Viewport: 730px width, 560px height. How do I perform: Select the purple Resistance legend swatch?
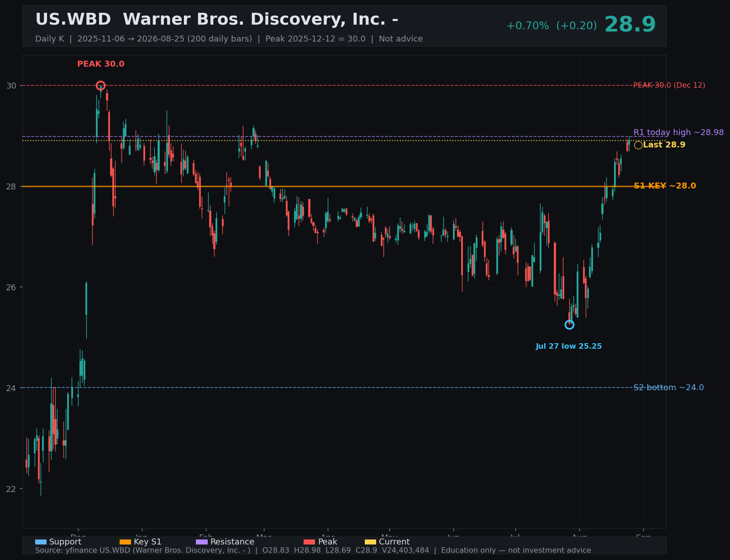pos(202,542)
